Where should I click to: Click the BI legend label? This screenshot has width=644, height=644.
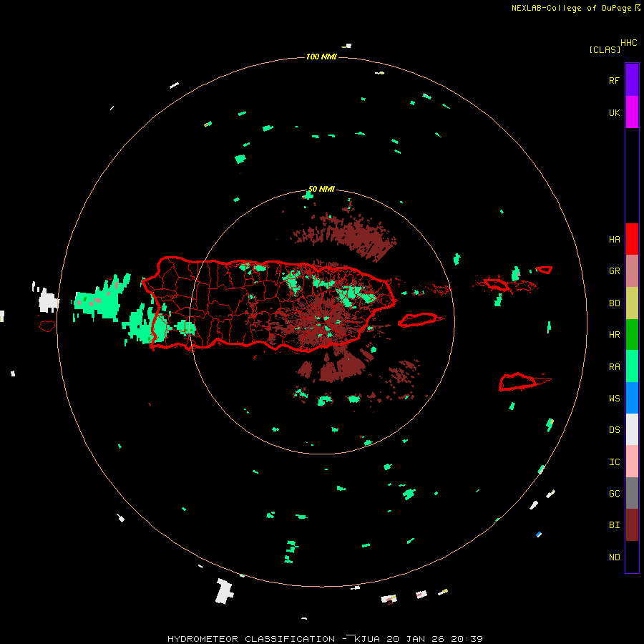(614, 525)
